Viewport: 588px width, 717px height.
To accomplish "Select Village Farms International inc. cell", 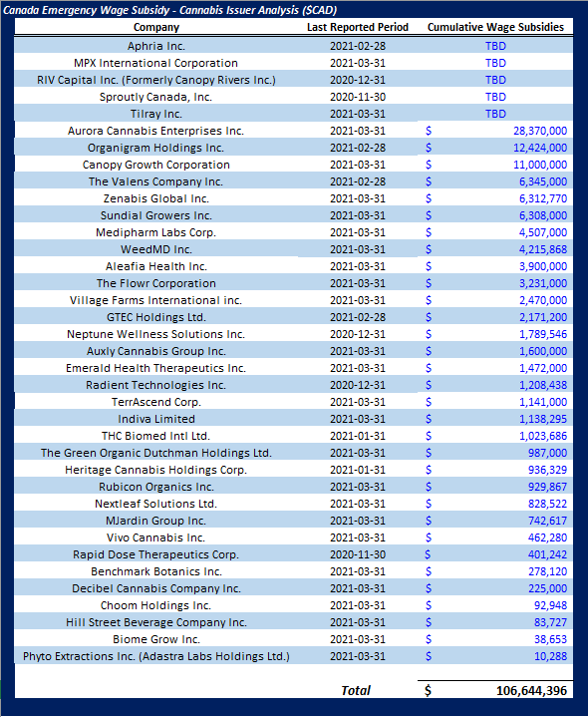I will [156, 300].
